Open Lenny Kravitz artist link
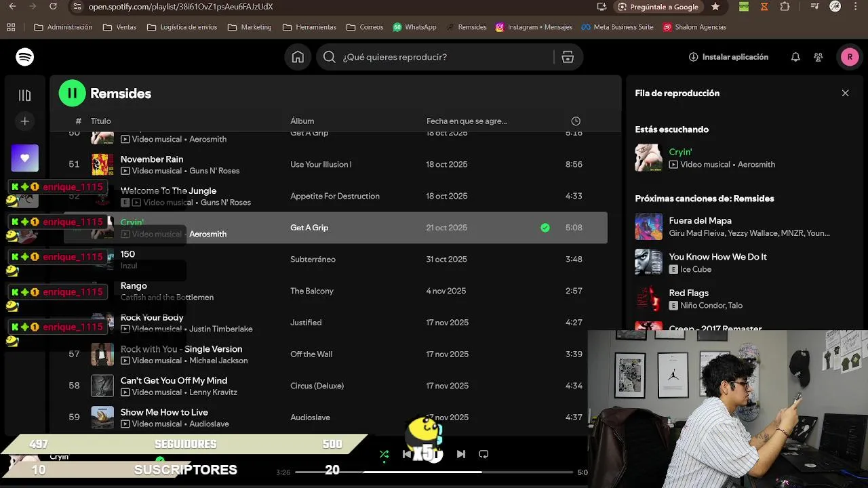This screenshot has height=488, width=868. pyautogui.click(x=213, y=392)
